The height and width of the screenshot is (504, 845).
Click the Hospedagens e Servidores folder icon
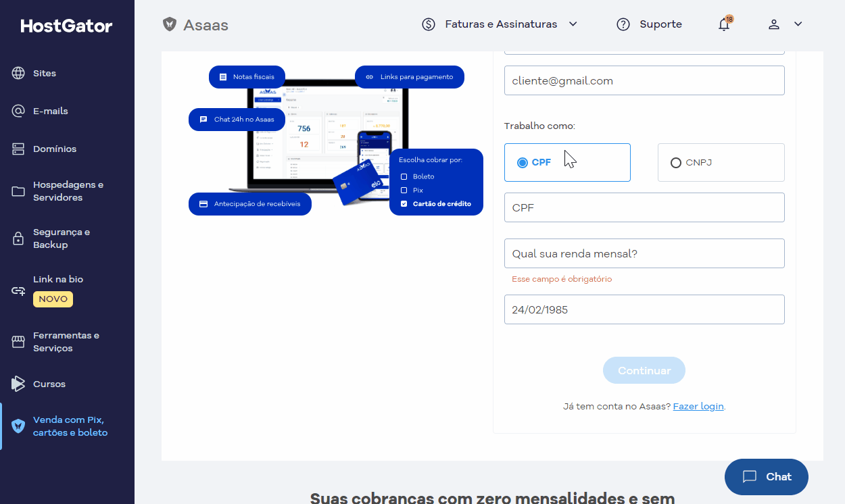pyautogui.click(x=18, y=191)
